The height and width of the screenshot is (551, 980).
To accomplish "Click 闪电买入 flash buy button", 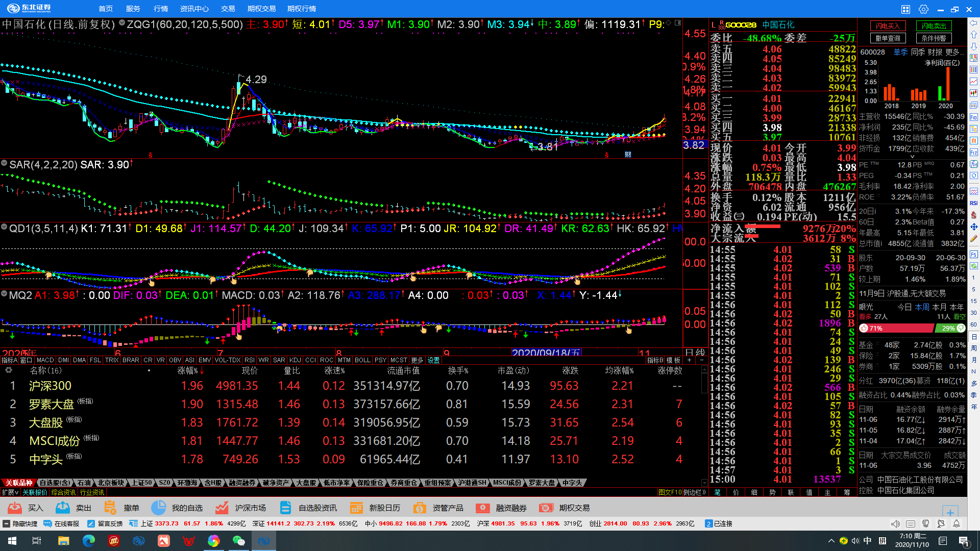I will click(x=888, y=26).
